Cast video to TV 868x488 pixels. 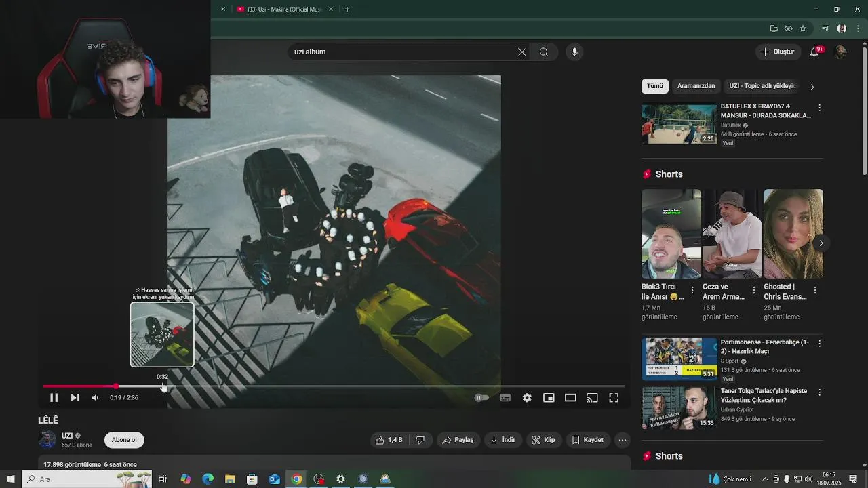(x=592, y=398)
